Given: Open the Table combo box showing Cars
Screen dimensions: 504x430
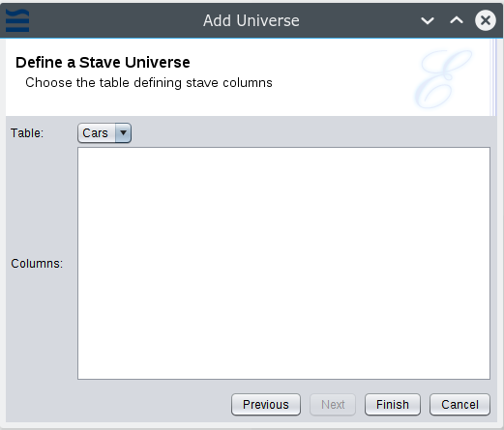Looking at the screenshot, I should (104, 132).
